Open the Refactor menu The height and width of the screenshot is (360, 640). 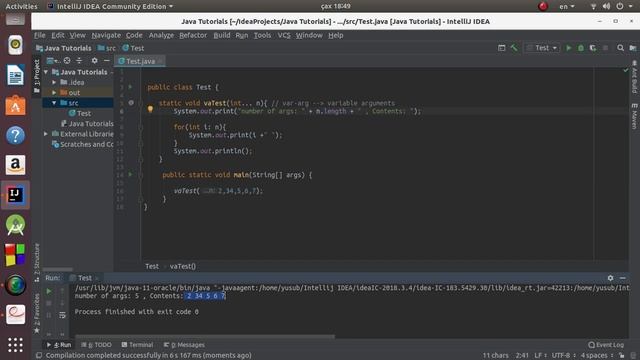coord(193,35)
